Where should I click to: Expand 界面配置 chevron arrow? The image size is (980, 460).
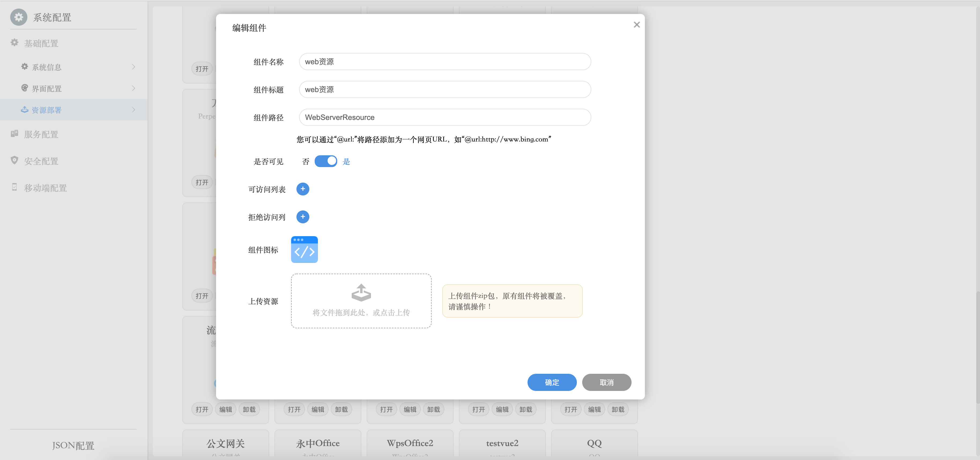(x=133, y=88)
